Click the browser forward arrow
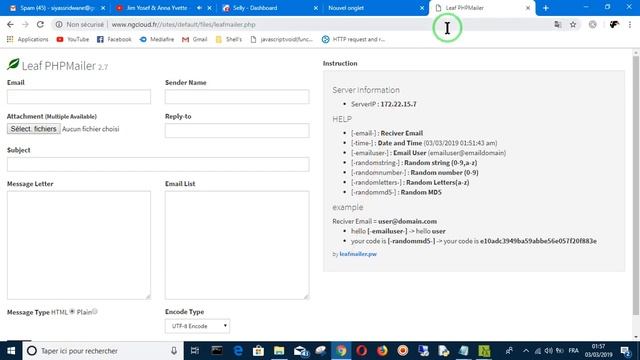 tap(25, 24)
